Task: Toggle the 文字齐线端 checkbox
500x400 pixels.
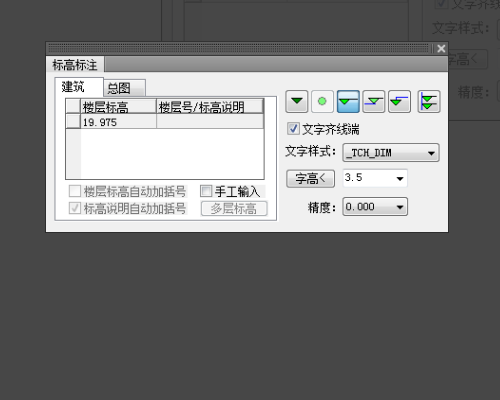Action: [293, 129]
